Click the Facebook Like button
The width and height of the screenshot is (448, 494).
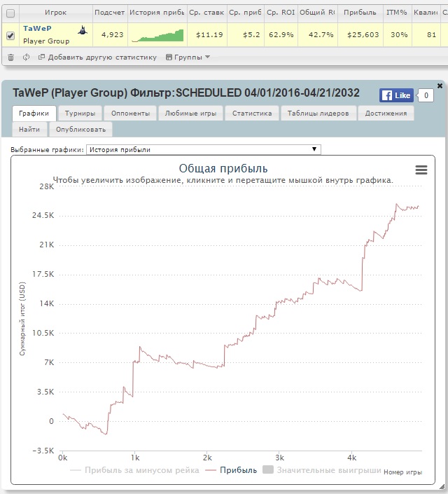click(x=396, y=95)
